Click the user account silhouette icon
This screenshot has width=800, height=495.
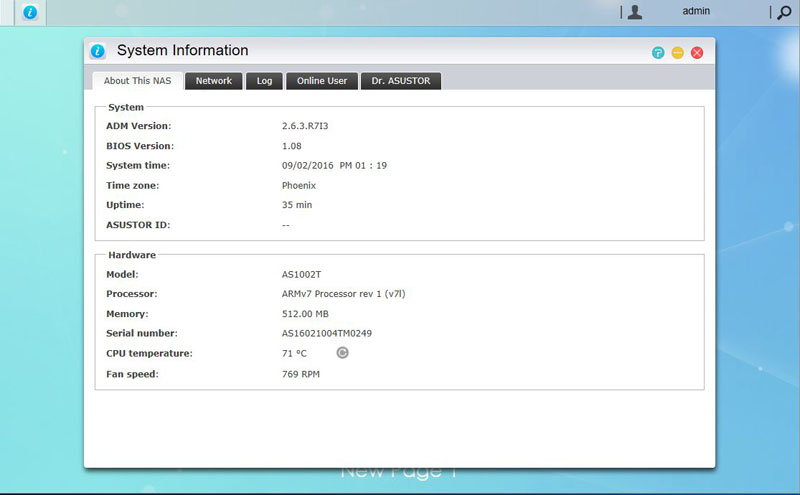tap(635, 12)
